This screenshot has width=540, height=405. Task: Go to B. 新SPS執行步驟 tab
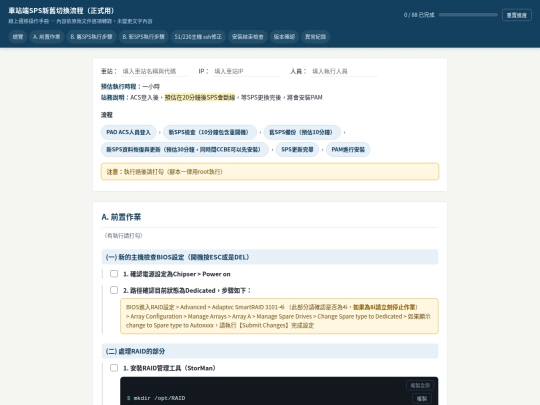click(x=144, y=37)
